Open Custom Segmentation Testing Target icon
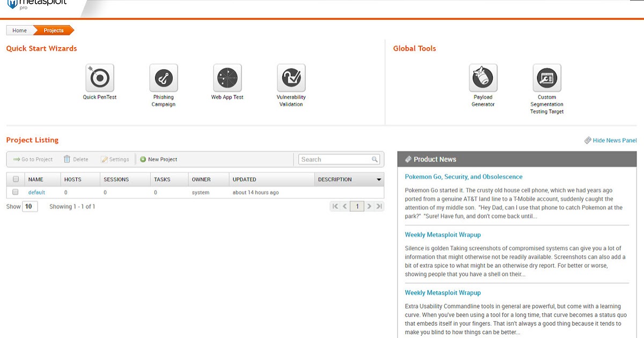This screenshot has width=644, height=338. (547, 78)
